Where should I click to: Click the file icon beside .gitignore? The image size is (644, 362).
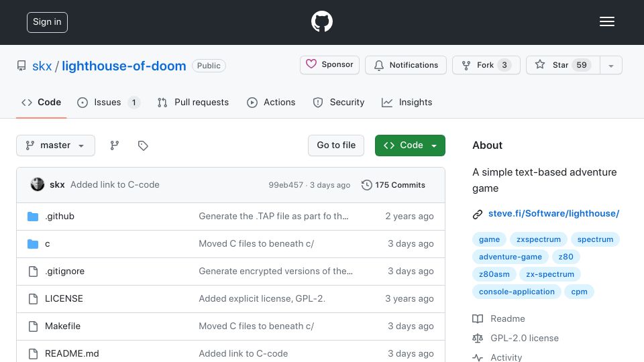point(33,271)
